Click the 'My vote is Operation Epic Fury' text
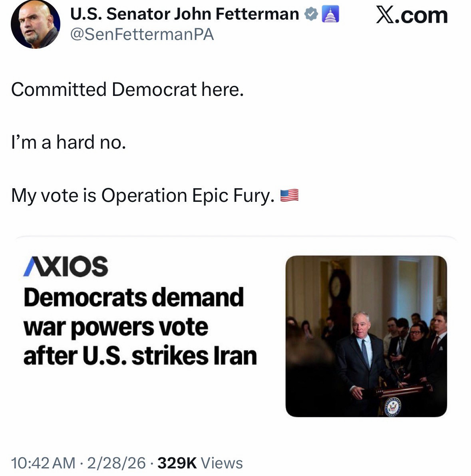 (143, 195)
